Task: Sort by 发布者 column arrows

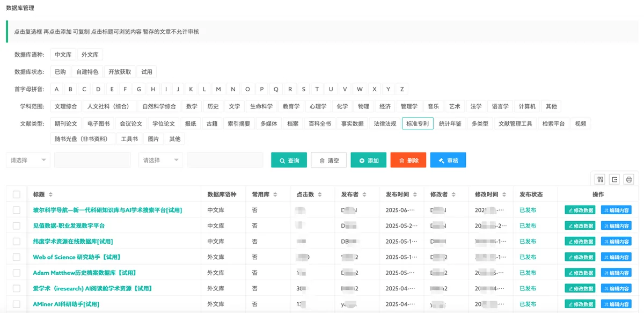Action: point(363,194)
